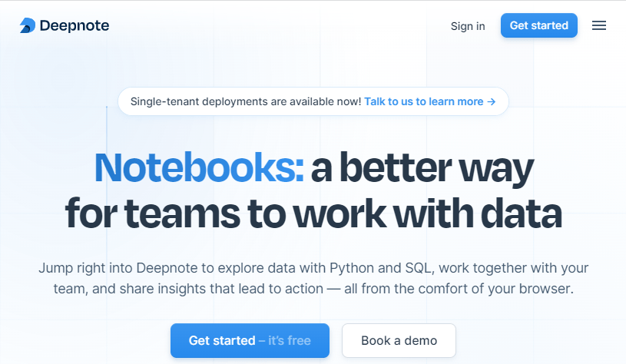This screenshot has width=626, height=364.
Task: Click 'comfort of your browser' text
Action: tap(505, 290)
